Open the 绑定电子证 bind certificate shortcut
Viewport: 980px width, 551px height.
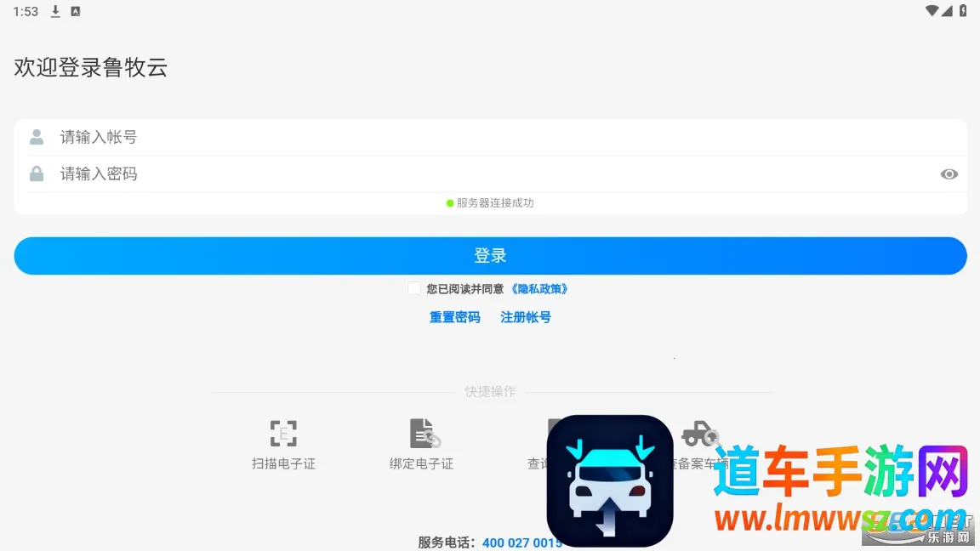(423, 434)
